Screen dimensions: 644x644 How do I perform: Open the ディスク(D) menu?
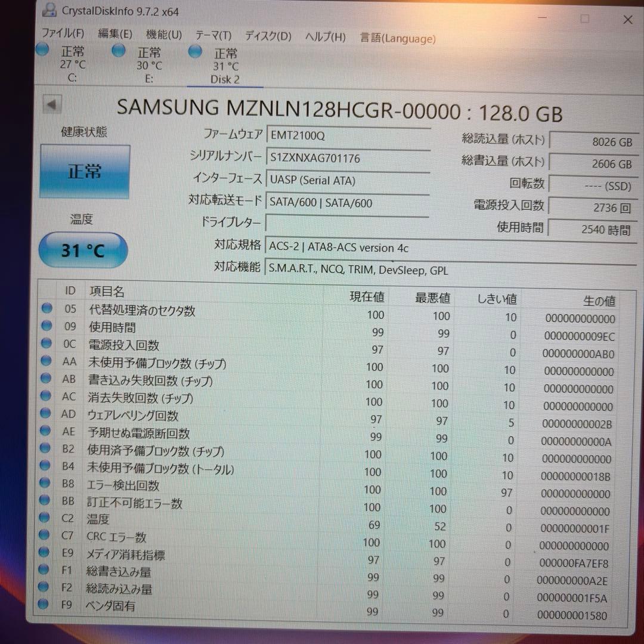(x=268, y=36)
